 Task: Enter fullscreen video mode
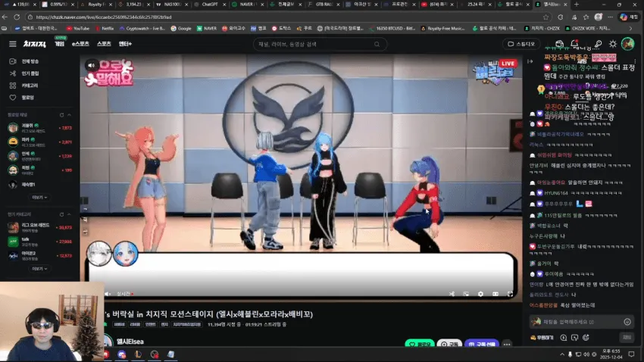pyautogui.click(x=510, y=294)
